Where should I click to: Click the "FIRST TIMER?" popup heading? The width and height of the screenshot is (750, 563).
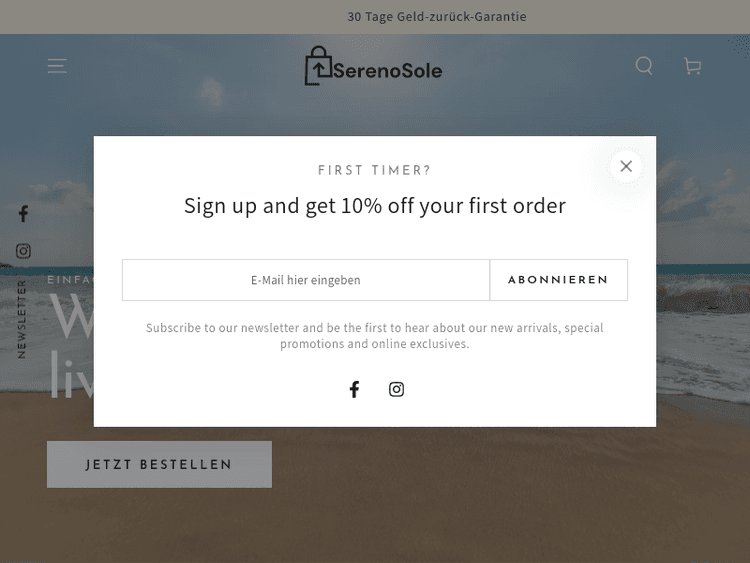pos(375,171)
